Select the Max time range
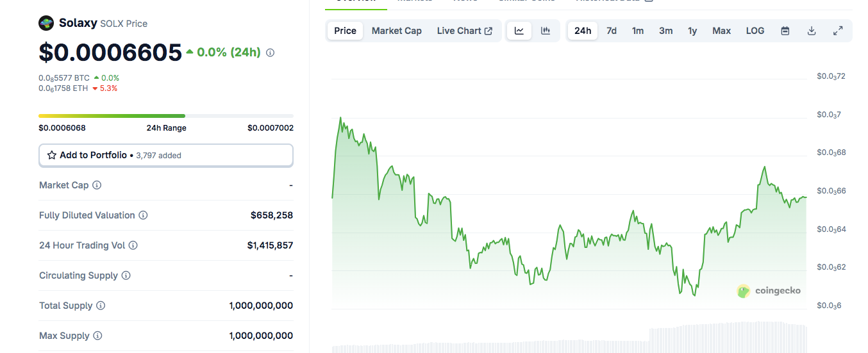This screenshot has width=868, height=353. click(x=722, y=31)
